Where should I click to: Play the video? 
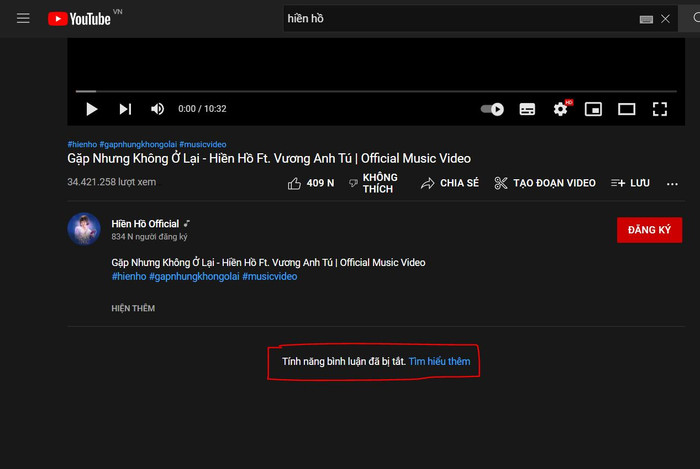pyautogui.click(x=92, y=109)
